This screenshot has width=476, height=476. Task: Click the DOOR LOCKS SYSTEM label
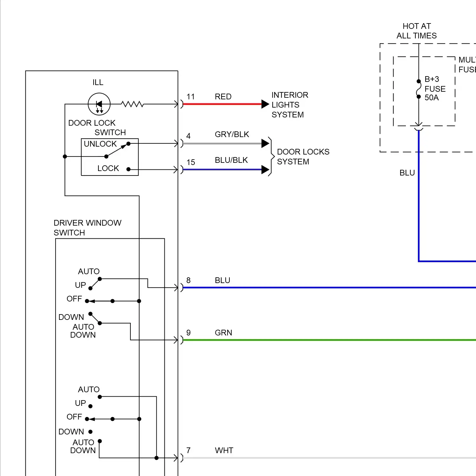[303, 157]
